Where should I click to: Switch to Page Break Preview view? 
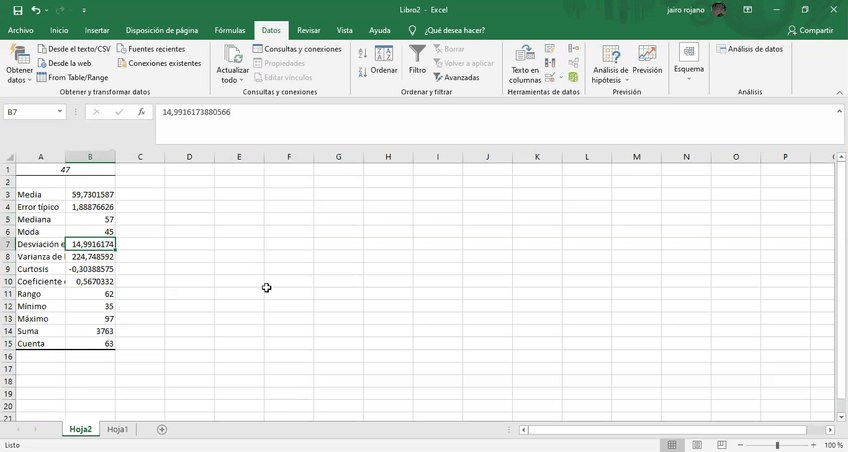click(723, 444)
